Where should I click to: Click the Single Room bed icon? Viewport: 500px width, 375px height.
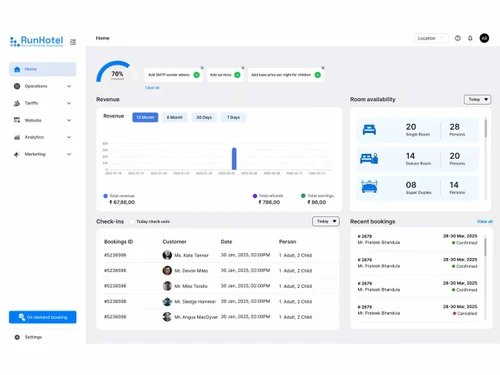coord(369,130)
